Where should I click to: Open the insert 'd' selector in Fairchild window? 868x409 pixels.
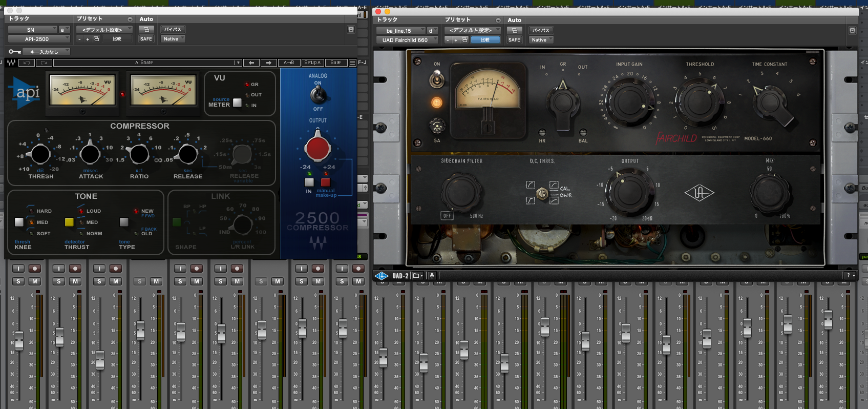tap(433, 30)
